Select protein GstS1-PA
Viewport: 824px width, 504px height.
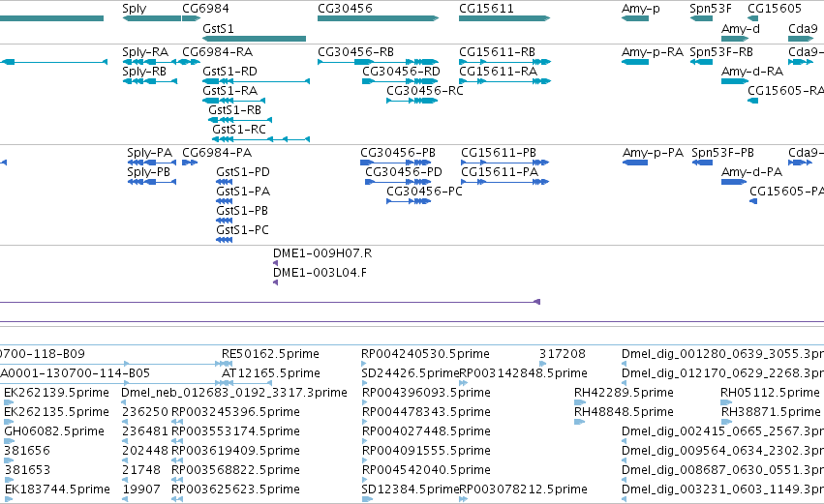tap(225, 201)
